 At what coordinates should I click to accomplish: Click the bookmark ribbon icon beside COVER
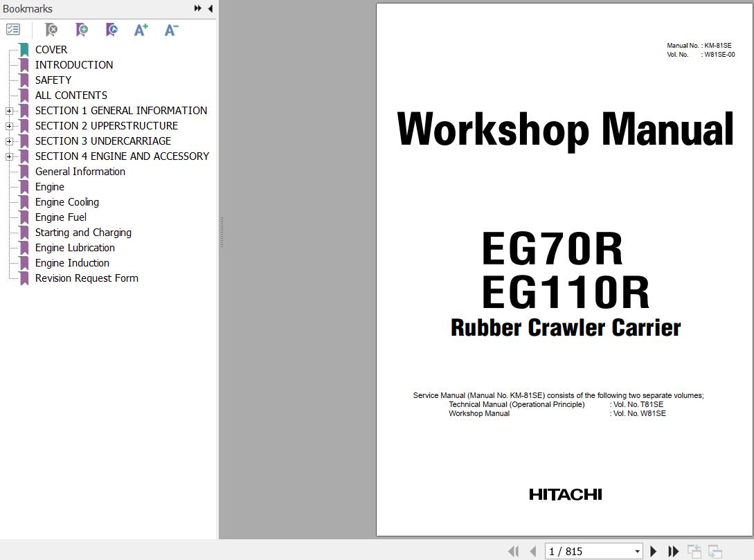[x=24, y=50]
